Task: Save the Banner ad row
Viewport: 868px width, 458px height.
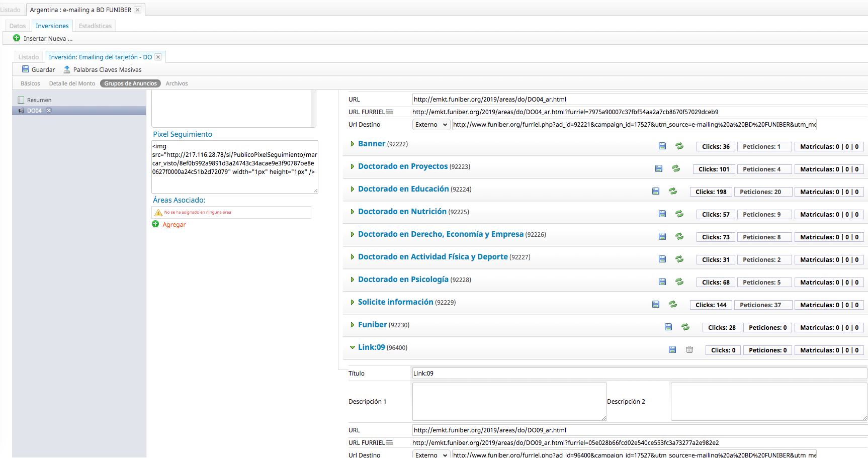Action: pos(662,146)
